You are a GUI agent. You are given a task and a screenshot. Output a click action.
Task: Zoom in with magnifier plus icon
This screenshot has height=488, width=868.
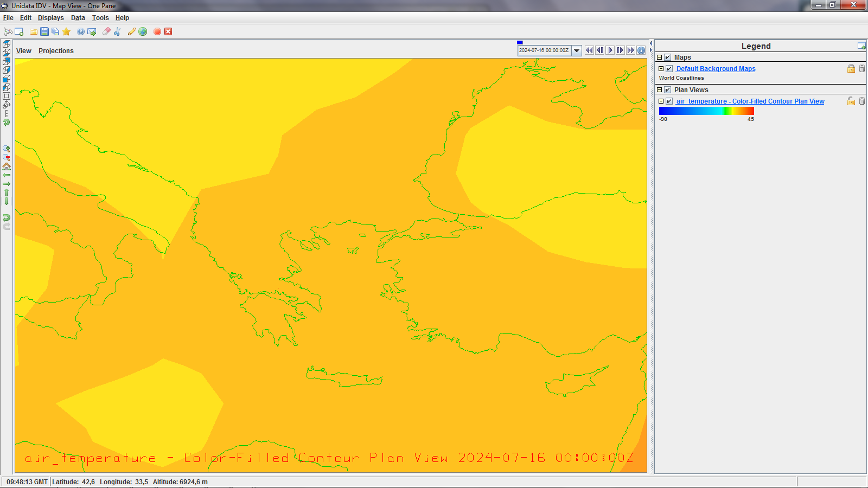coord(7,149)
